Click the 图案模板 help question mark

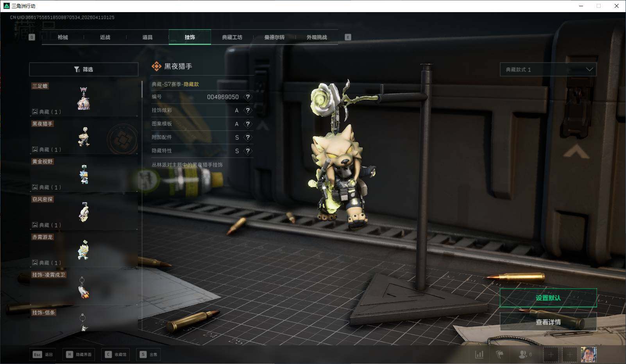coord(247,124)
